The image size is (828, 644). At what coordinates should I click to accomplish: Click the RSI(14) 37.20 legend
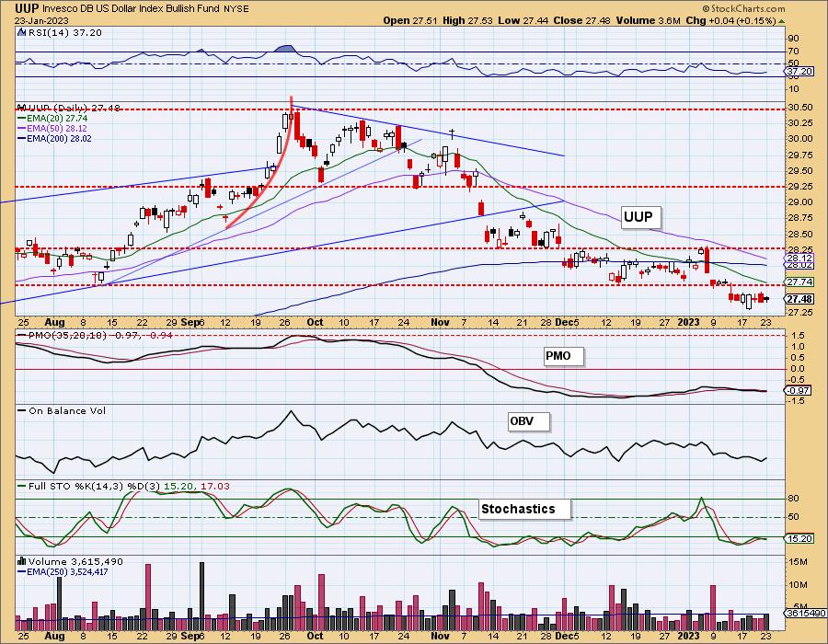(63, 33)
